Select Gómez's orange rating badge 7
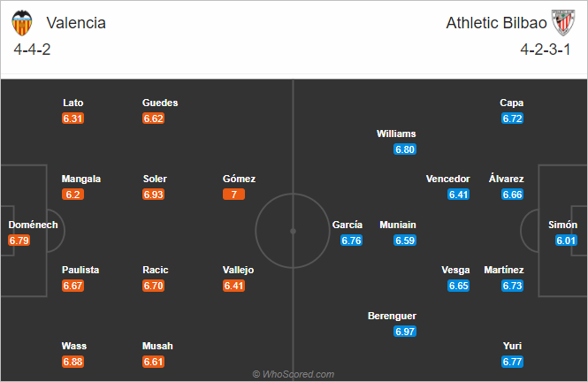 click(x=233, y=195)
